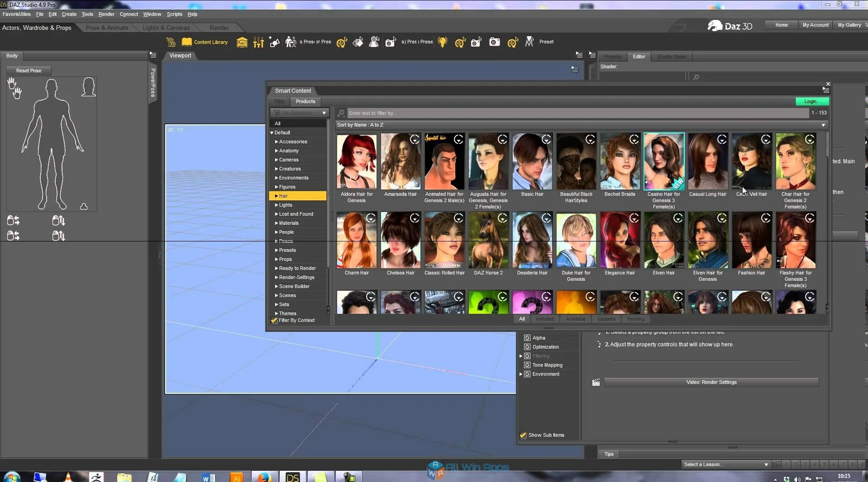Click the download badge on Basic Hair
868x482 pixels.
pos(546,140)
